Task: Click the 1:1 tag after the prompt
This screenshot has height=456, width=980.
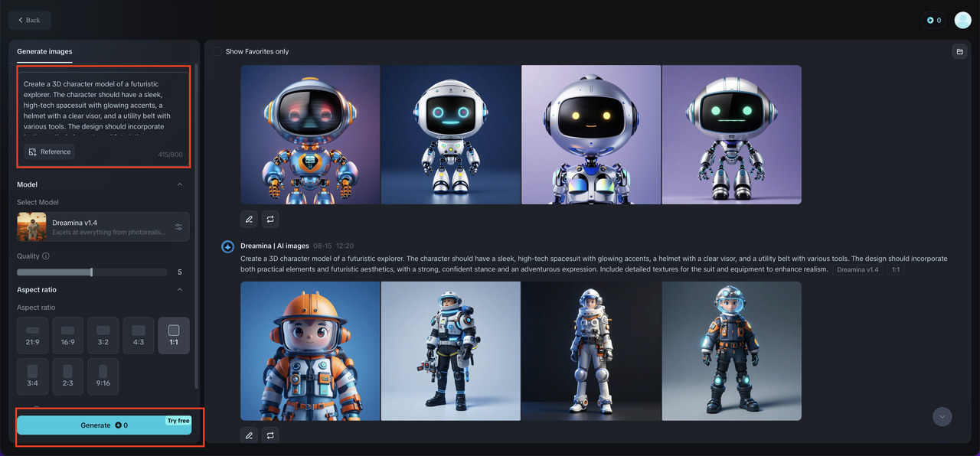Action: coord(897,270)
